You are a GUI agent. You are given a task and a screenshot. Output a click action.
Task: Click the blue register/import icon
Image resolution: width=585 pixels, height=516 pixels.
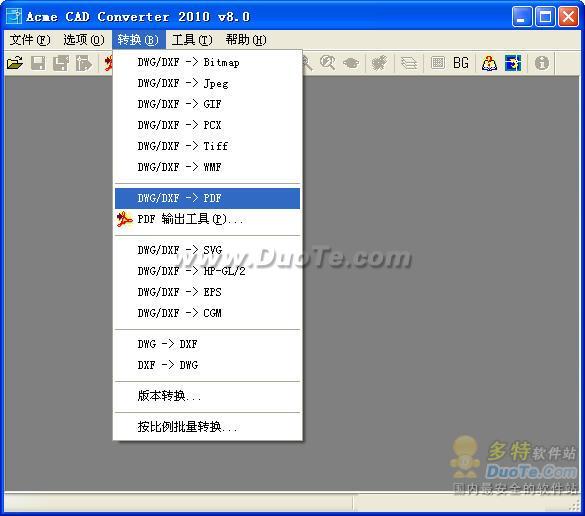[x=513, y=63]
